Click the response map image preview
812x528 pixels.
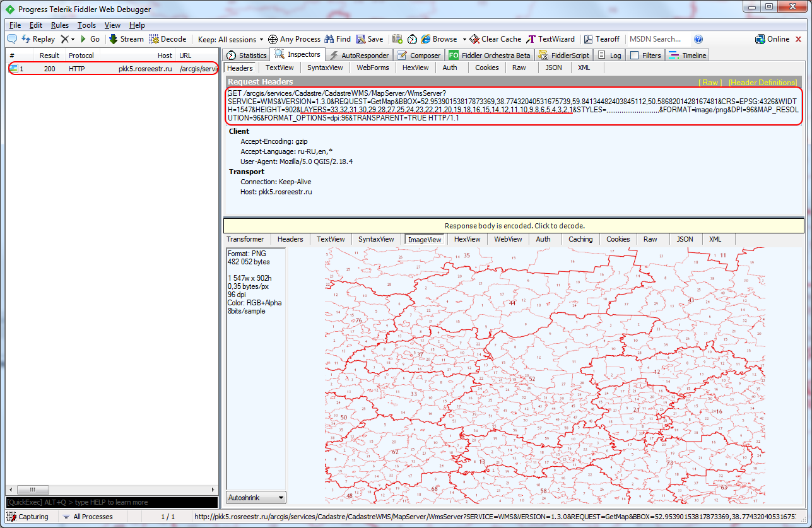tap(544, 375)
